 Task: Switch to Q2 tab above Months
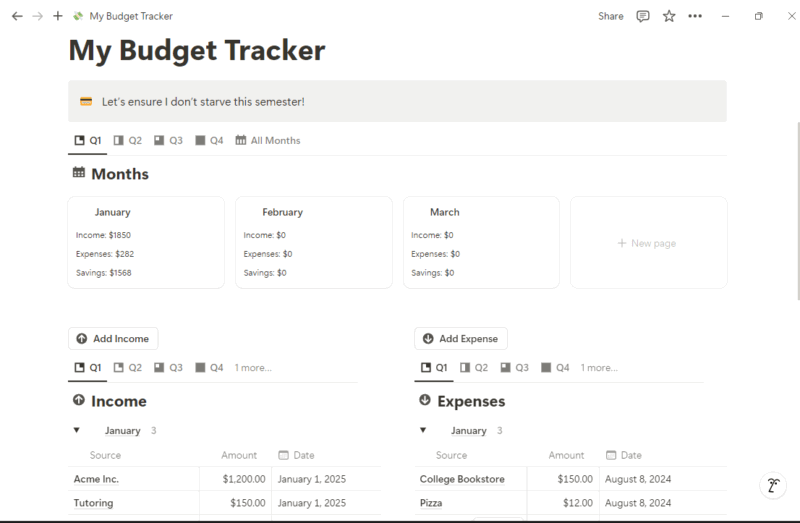pos(128,141)
